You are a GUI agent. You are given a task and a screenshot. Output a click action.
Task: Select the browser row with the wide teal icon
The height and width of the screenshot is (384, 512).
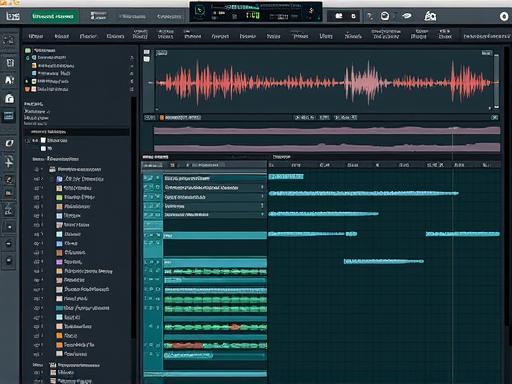click(x=83, y=308)
